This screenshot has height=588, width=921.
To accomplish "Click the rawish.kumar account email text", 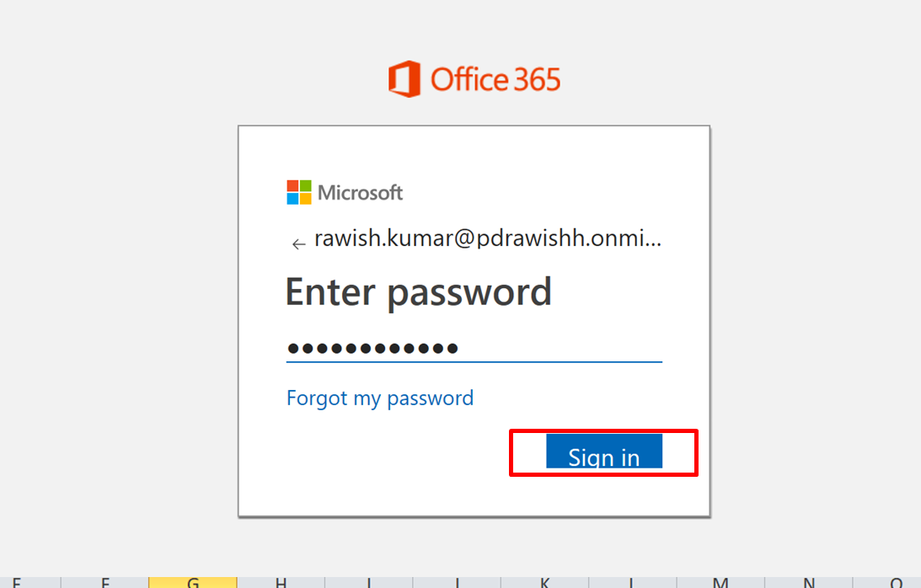I will click(488, 239).
